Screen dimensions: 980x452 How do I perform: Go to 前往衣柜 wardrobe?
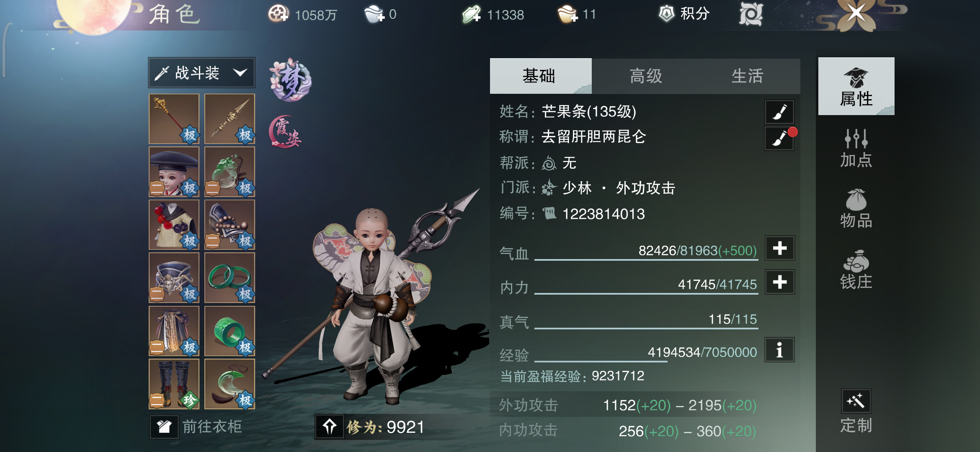coord(196,427)
